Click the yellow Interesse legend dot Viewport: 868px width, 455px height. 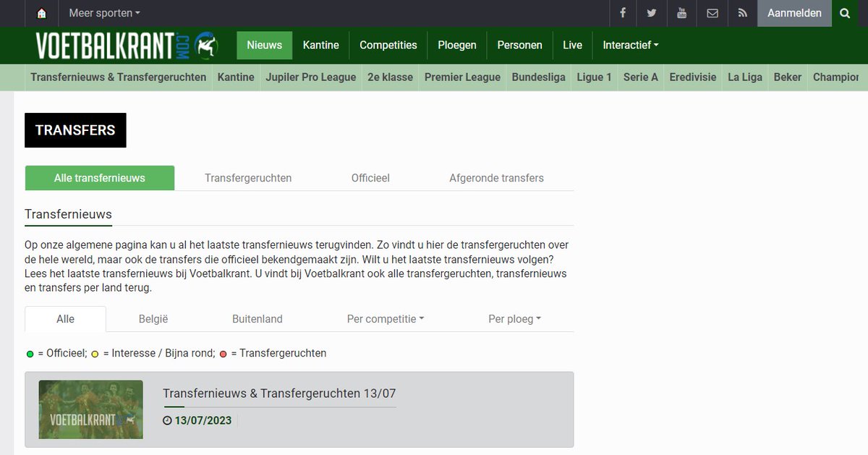click(95, 354)
